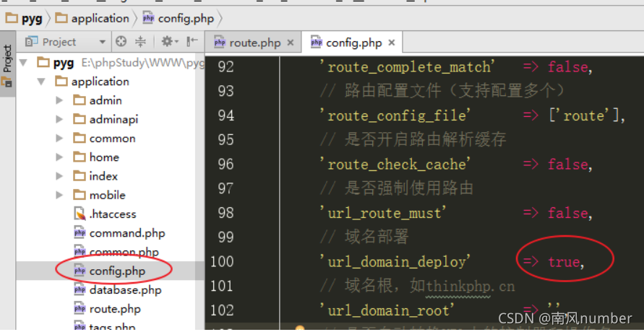Click line number 100 in gutter

click(222, 261)
